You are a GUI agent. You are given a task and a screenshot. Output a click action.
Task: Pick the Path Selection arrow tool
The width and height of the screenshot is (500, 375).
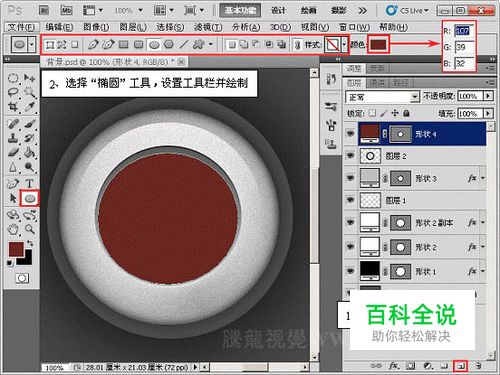click(13, 198)
